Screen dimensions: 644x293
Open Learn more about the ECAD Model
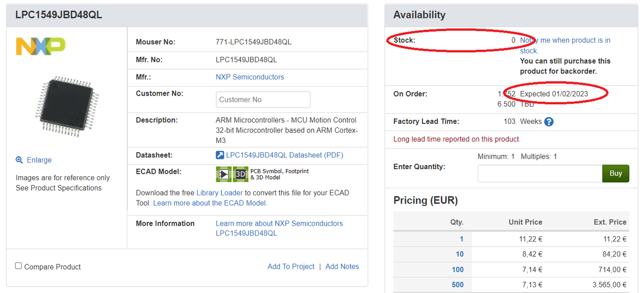[210, 203]
